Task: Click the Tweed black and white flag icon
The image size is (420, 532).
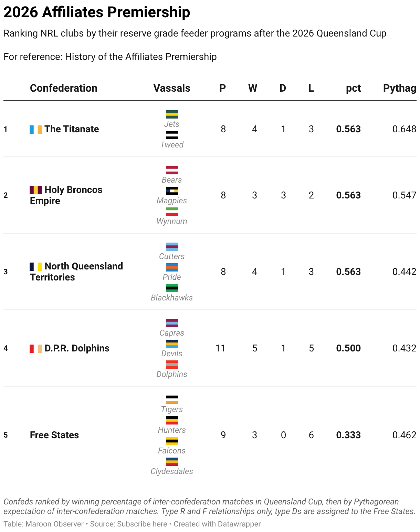Action: click(172, 135)
